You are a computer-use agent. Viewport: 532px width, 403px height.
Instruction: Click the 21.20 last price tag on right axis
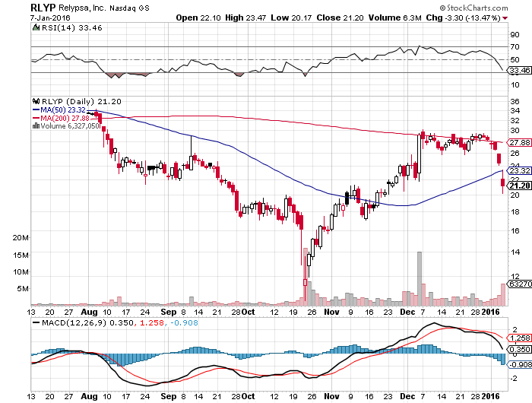tap(519, 186)
